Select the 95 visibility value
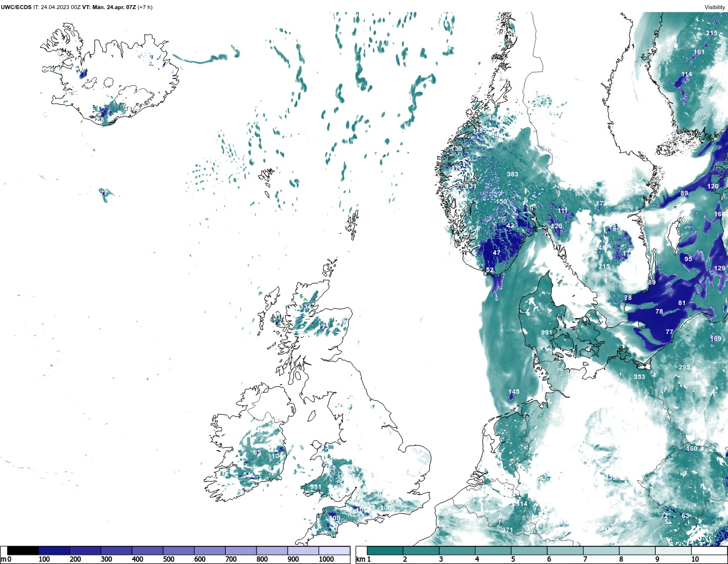This screenshot has height=564, width=728. tap(688, 260)
